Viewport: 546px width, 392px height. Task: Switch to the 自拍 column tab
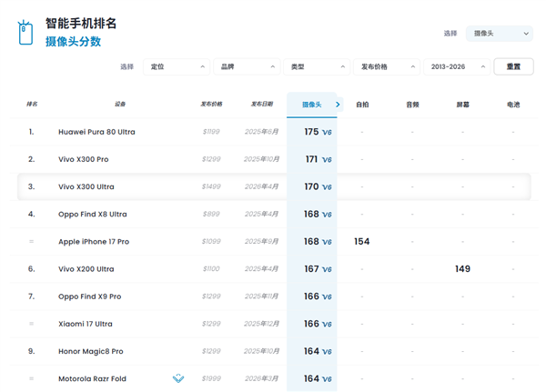362,105
